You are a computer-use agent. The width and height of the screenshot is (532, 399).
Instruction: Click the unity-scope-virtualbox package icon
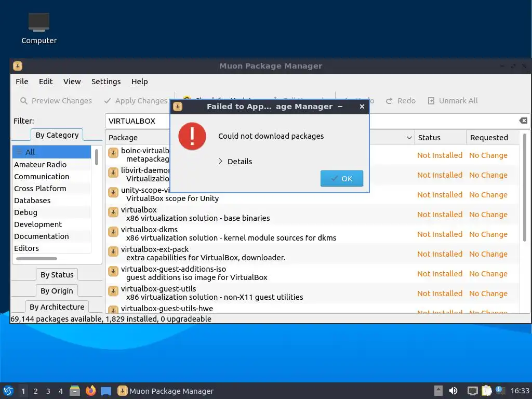[113, 192]
